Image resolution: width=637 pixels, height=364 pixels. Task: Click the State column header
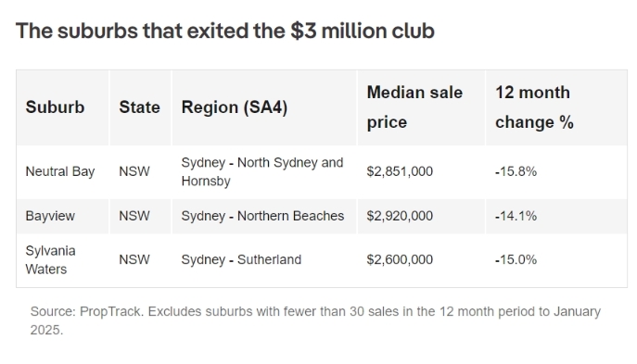[x=139, y=107]
